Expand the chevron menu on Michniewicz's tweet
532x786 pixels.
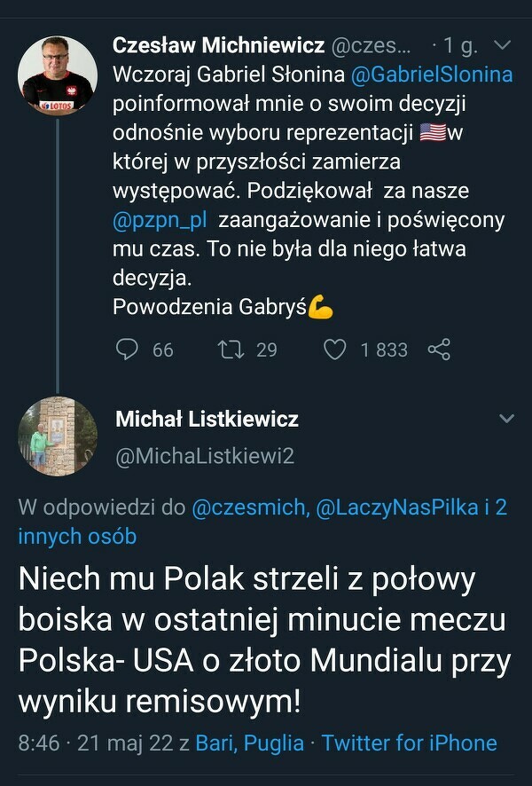(x=501, y=44)
